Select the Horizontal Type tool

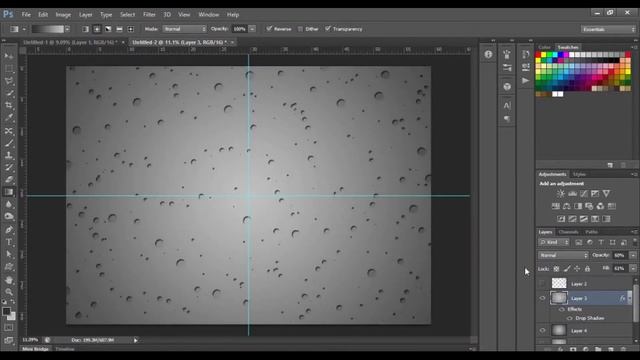click(x=9, y=242)
